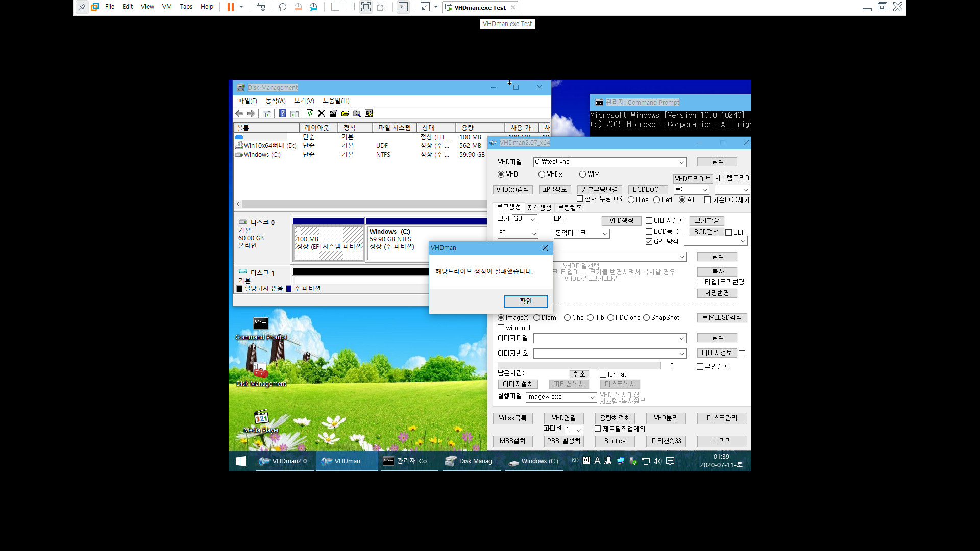Click the black X delete icon
Image resolution: width=980 pixels, height=551 pixels.
pyautogui.click(x=322, y=113)
